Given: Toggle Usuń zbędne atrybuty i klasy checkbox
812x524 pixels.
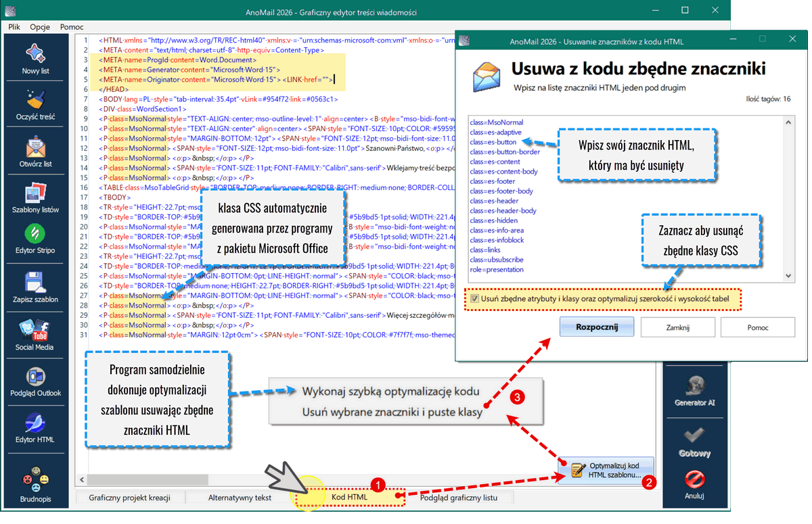Looking at the screenshot, I should point(475,298).
